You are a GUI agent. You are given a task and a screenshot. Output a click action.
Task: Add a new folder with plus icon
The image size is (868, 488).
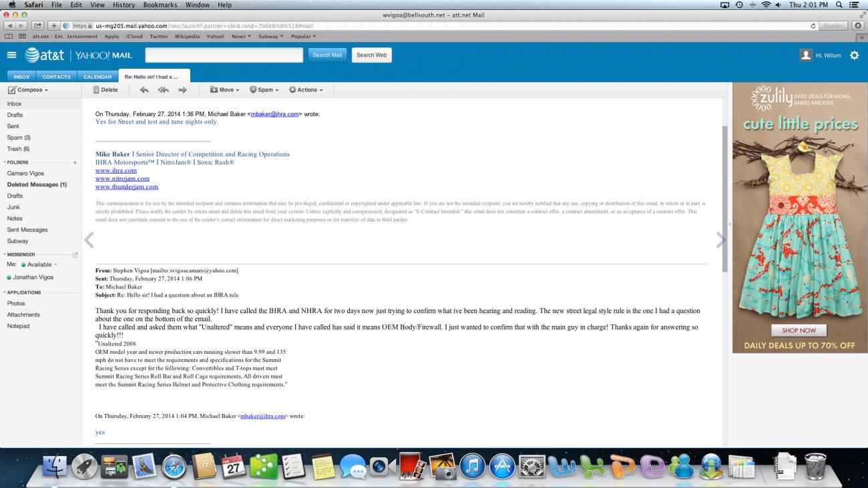75,162
